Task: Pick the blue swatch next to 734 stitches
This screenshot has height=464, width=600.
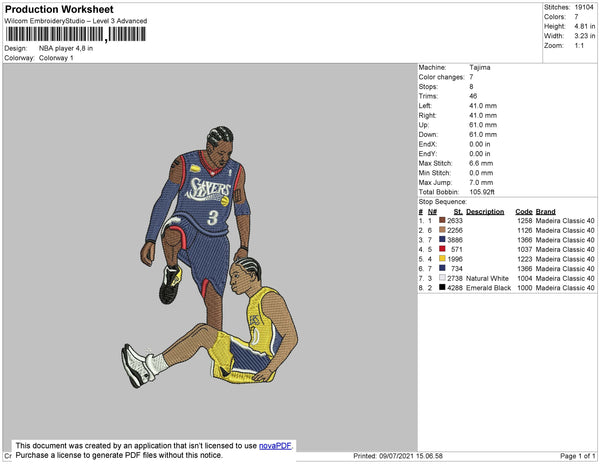Action: tap(442, 268)
